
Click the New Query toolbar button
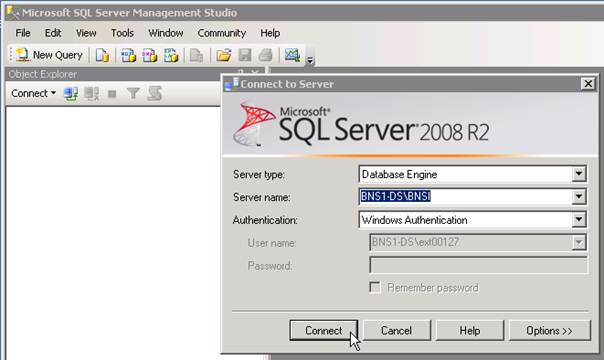(x=49, y=55)
